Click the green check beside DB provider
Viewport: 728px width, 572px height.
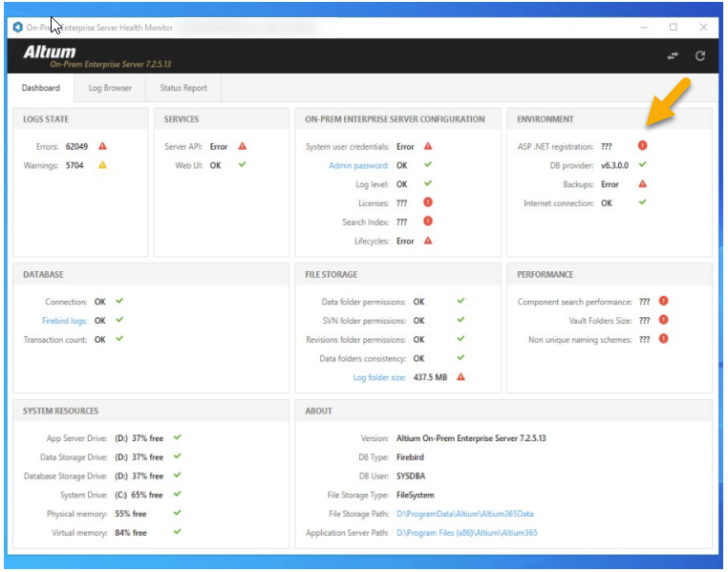pos(643,164)
